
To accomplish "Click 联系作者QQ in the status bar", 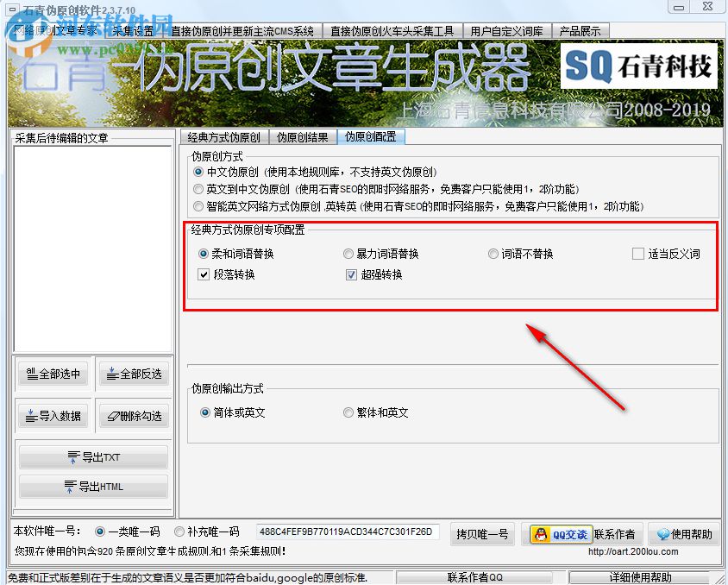I will [x=475, y=577].
